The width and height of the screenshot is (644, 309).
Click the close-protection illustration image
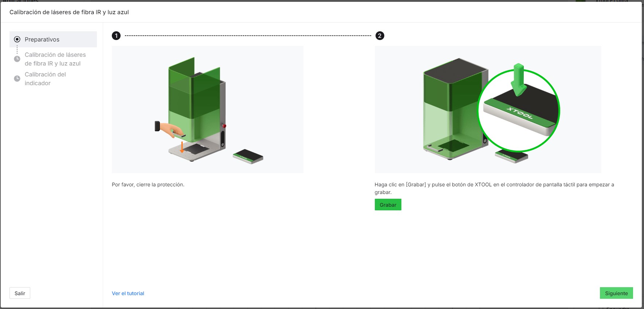tap(208, 110)
